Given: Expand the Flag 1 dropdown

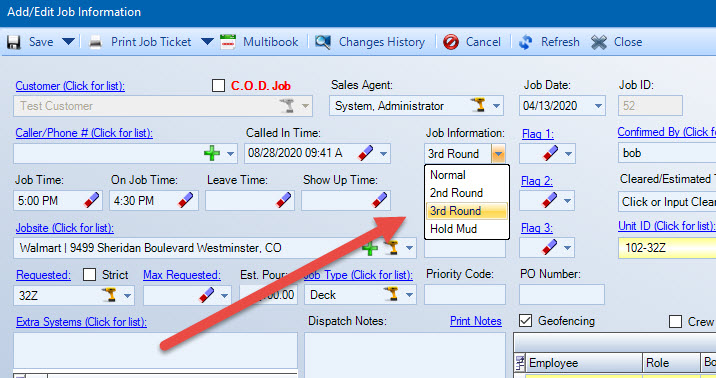Looking at the screenshot, I should [x=569, y=154].
